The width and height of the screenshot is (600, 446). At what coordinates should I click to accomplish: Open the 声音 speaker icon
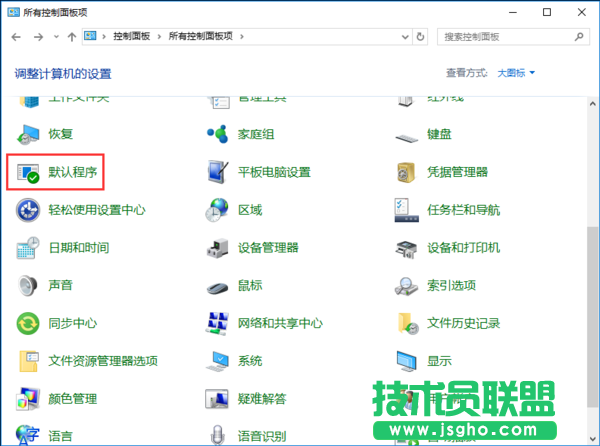pyautogui.click(x=28, y=285)
